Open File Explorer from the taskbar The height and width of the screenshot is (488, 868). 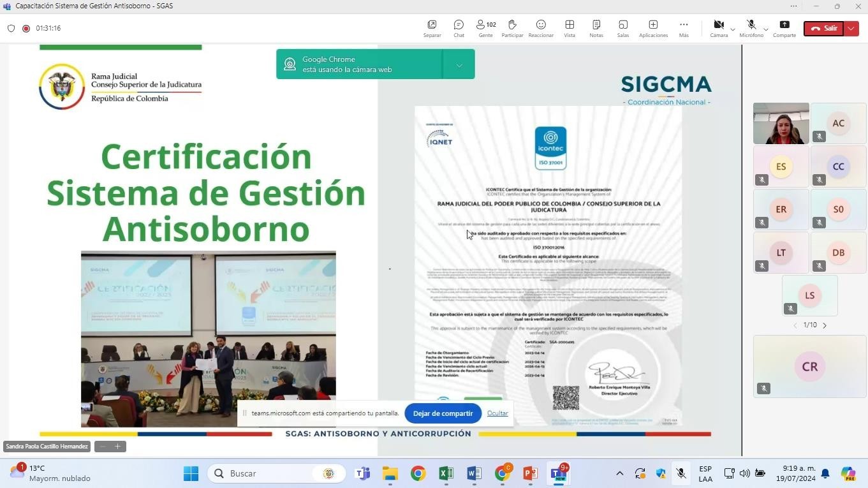click(x=390, y=473)
